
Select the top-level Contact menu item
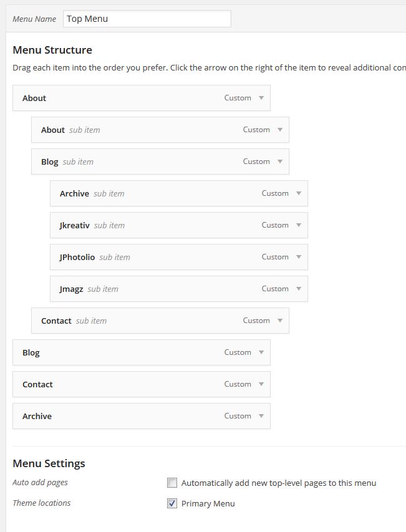[125, 384]
